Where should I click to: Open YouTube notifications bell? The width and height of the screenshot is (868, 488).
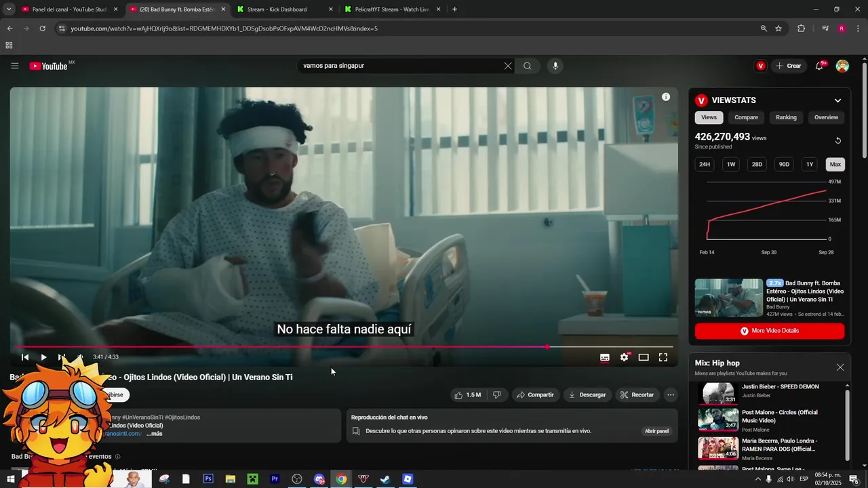coord(819,66)
